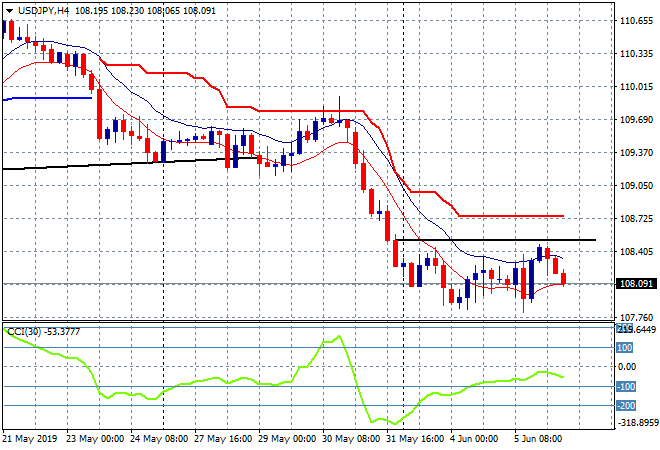Select the CCI level -100 label
The height and width of the screenshot is (450, 660).
click(x=626, y=386)
